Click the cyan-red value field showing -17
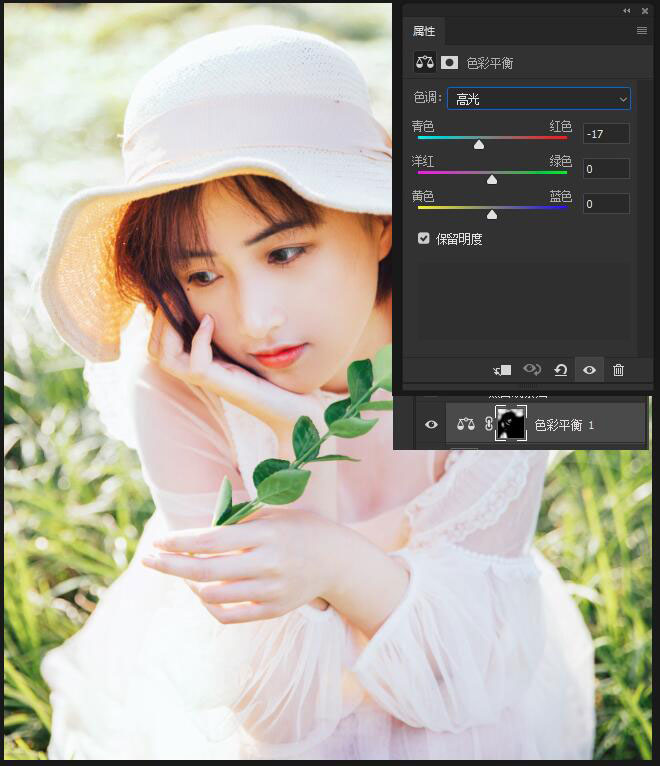The width and height of the screenshot is (660, 766). pos(606,134)
